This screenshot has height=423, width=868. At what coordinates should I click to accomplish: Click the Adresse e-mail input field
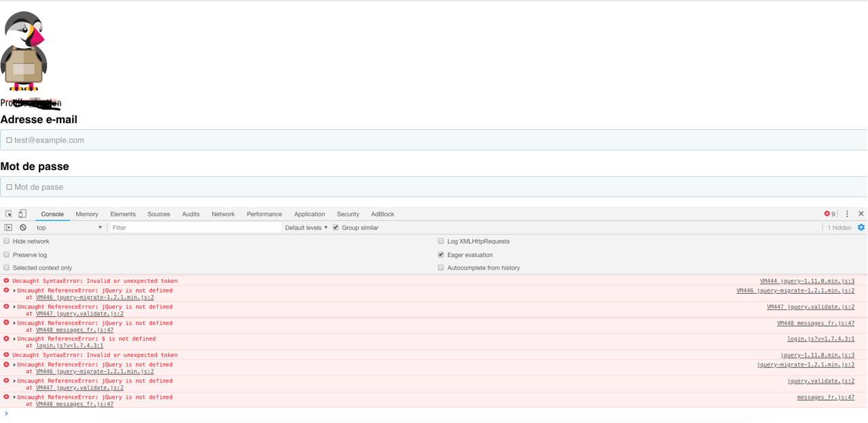(434, 140)
